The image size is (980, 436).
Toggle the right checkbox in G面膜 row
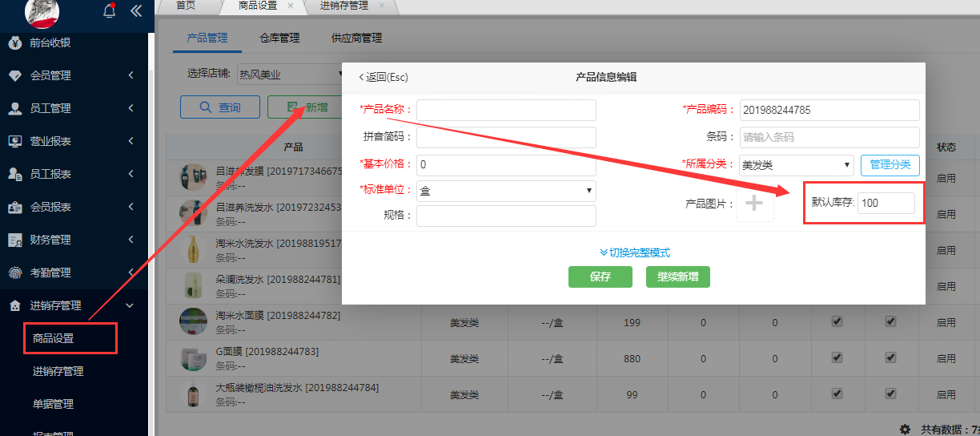pyautogui.click(x=890, y=357)
